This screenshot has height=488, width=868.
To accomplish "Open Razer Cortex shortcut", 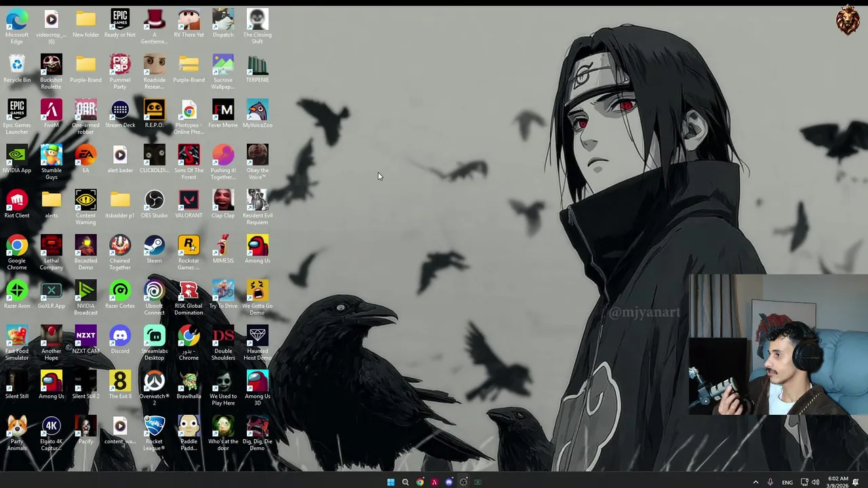I will tap(120, 294).
